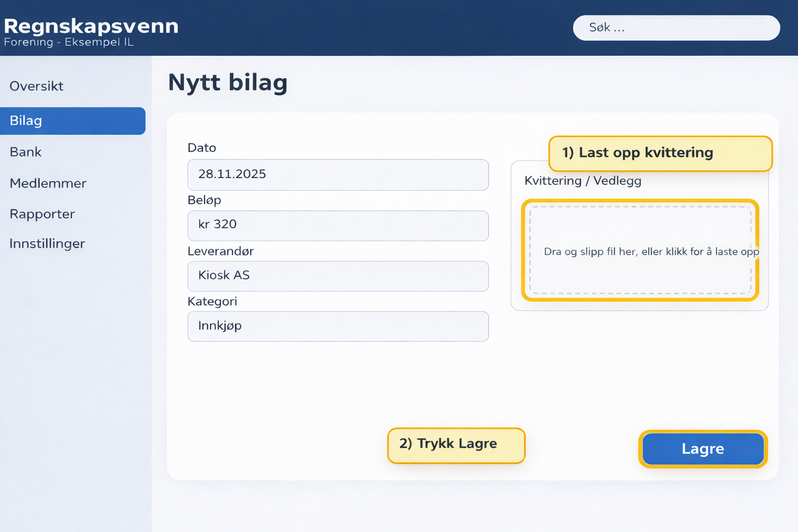Click the Lagre button to save the bilag
This screenshot has height=532, width=798.
[702, 449]
